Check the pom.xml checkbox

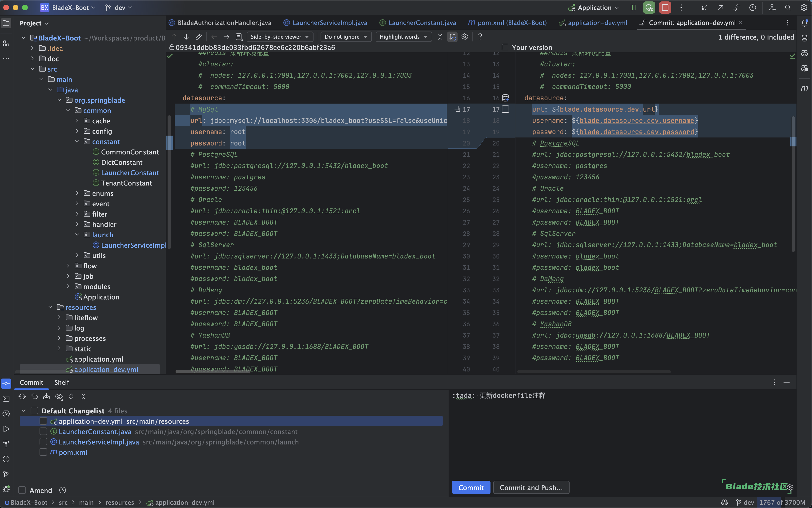(43, 452)
